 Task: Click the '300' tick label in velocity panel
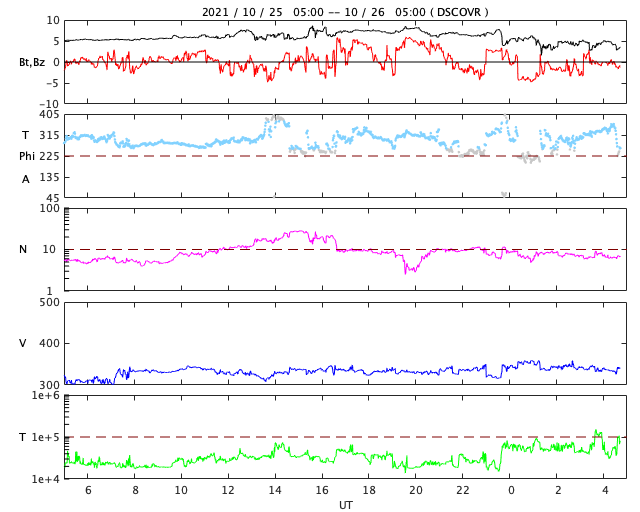[x=49, y=385]
